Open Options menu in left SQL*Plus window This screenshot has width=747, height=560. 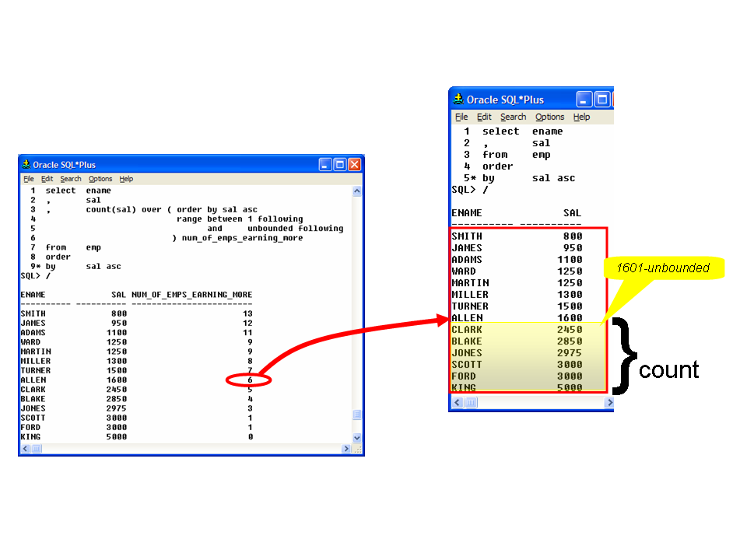[100, 179]
